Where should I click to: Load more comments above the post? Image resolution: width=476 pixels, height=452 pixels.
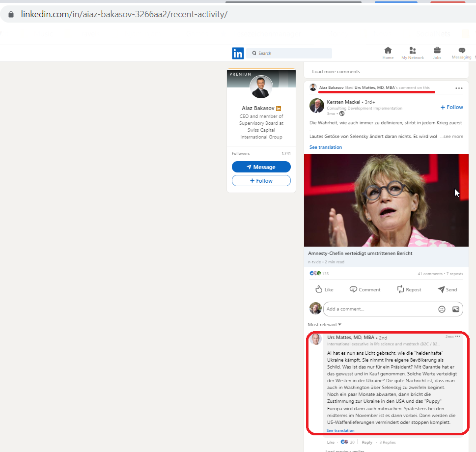tap(336, 72)
